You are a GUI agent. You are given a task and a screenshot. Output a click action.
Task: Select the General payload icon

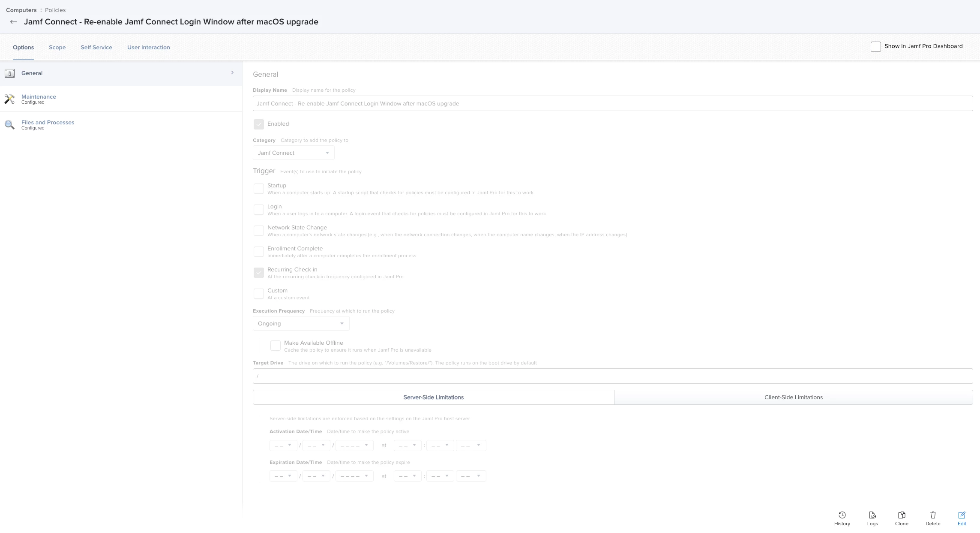(9, 73)
